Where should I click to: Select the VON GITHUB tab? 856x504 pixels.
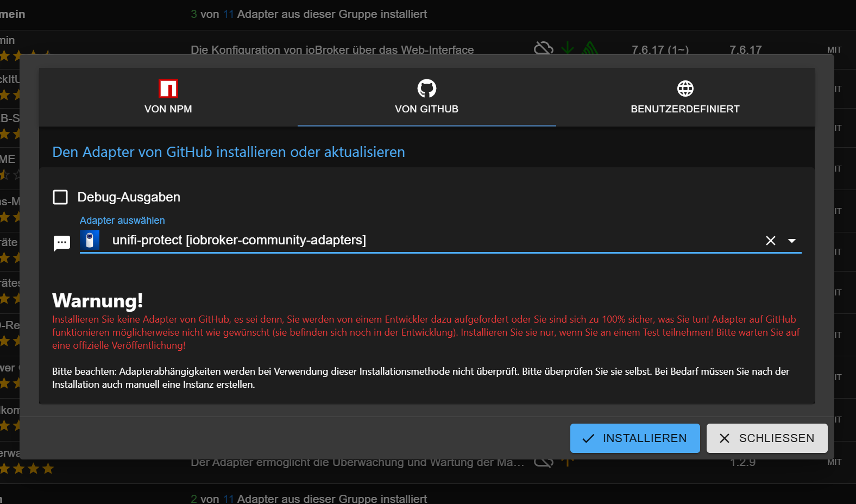[427, 97]
